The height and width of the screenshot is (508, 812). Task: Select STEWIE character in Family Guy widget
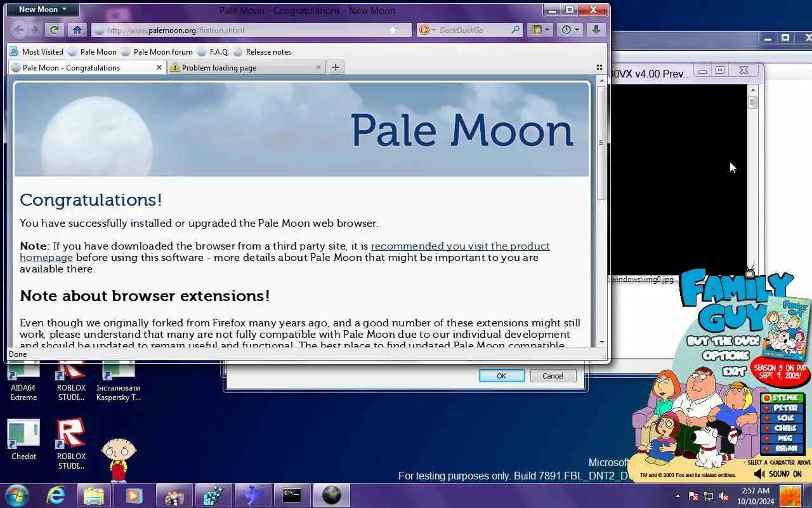coord(781,398)
